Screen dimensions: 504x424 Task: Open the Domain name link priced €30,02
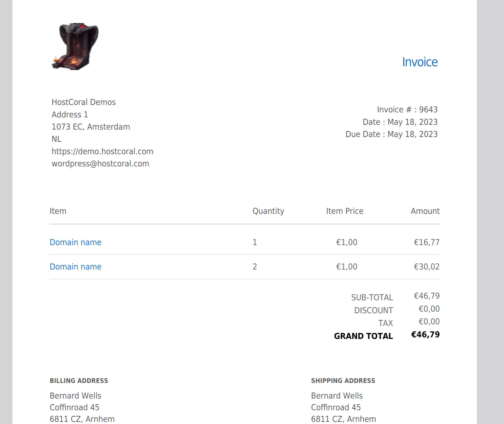76,267
